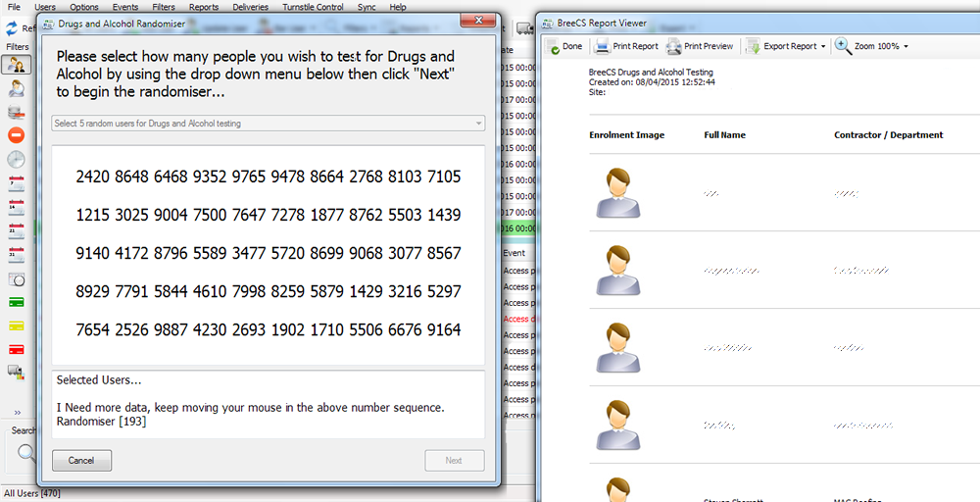
Task: Select the All Users filter icon
Action: tap(16, 65)
